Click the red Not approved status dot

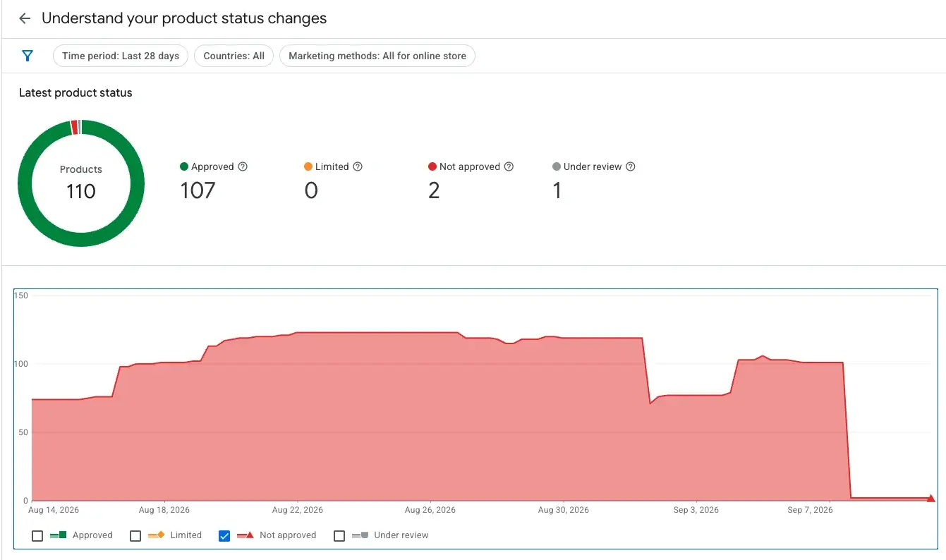(432, 167)
